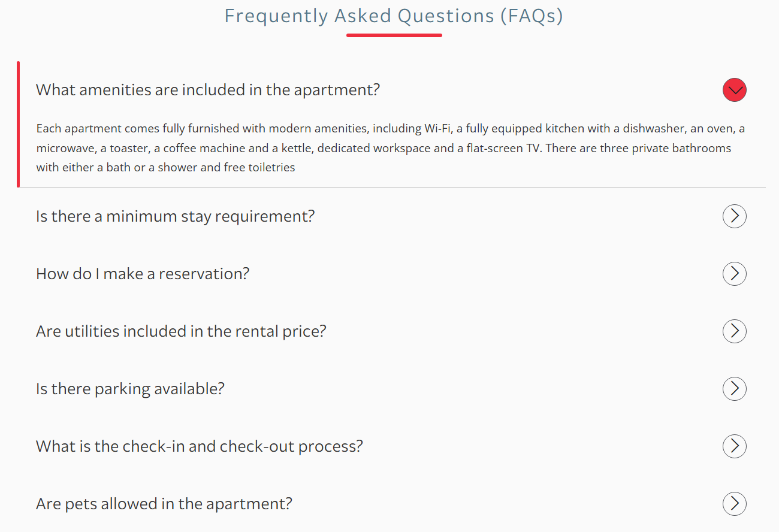Viewport: 779px width, 532px height.
Task: Click the red vertical bar beside amenities
Action: [x=18, y=124]
